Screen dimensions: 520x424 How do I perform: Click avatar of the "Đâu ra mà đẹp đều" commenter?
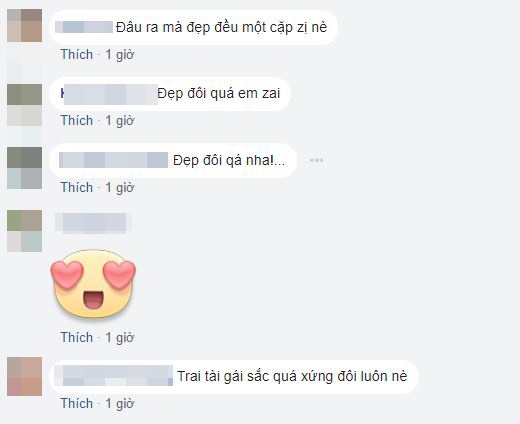[24, 25]
